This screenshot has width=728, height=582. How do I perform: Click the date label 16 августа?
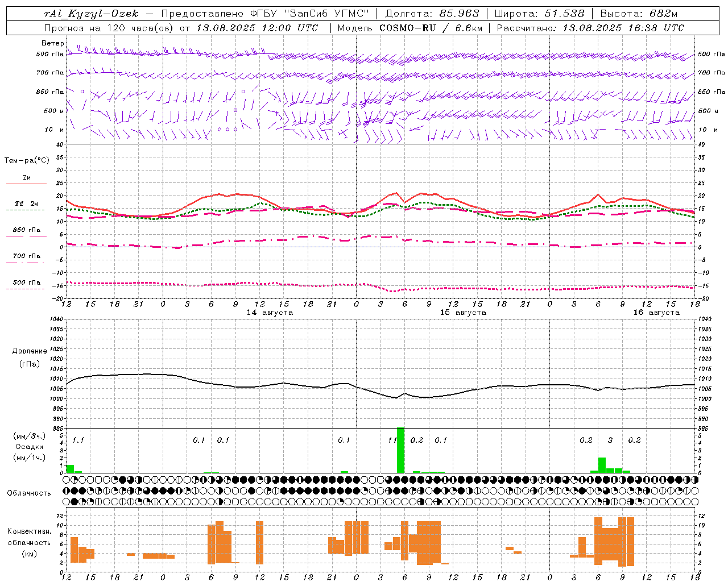click(x=656, y=313)
